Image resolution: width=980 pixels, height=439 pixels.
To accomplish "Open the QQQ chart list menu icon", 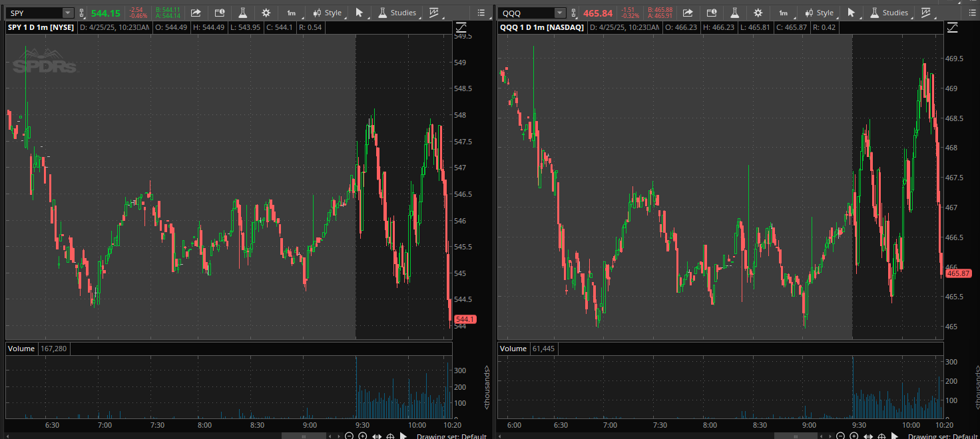I will (974, 13).
